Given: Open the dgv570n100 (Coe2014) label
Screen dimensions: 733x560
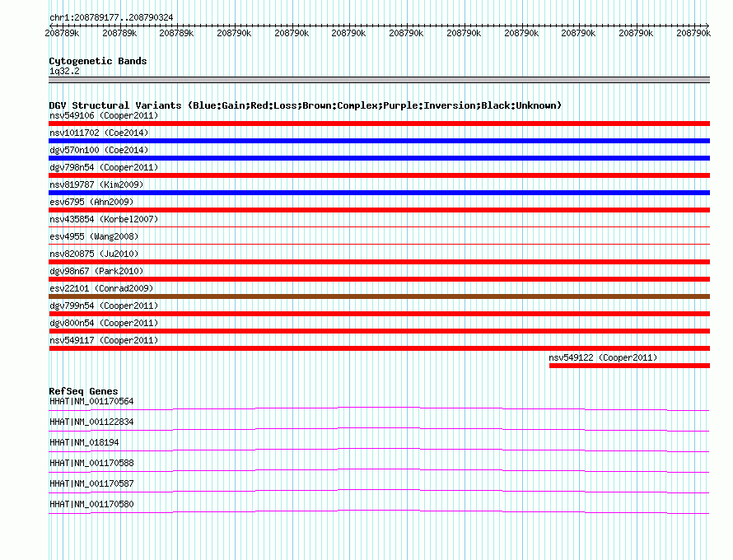Looking at the screenshot, I should click(99, 150).
